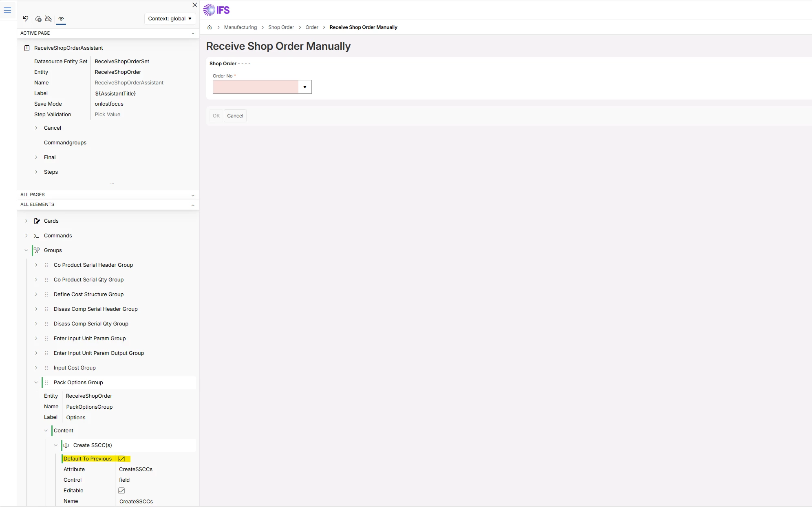Expand the Commands tree item

(x=26, y=236)
